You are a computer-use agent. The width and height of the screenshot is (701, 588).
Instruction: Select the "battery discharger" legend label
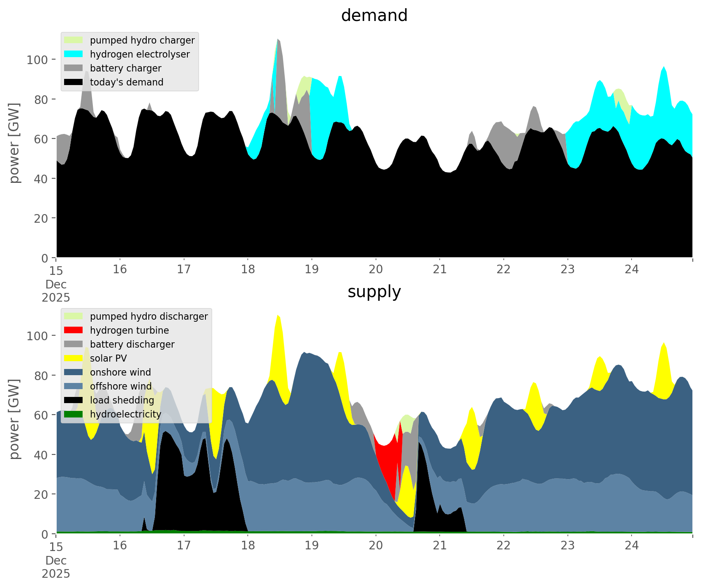132,344
